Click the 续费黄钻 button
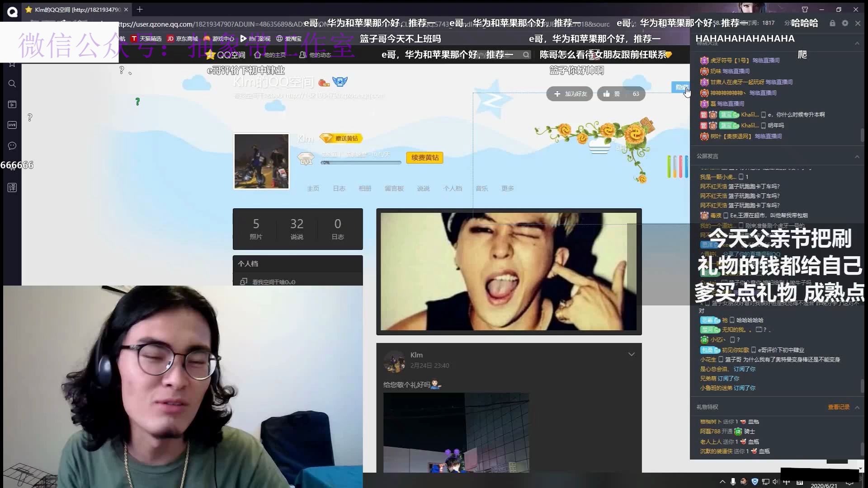The width and height of the screenshot is (868, 488). 425,158
